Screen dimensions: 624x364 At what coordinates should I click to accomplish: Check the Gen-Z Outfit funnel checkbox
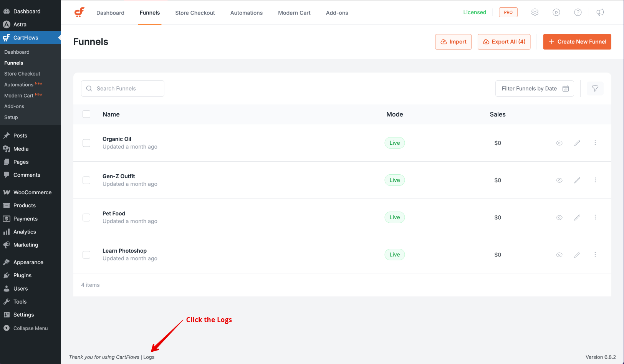coord(86,180)
